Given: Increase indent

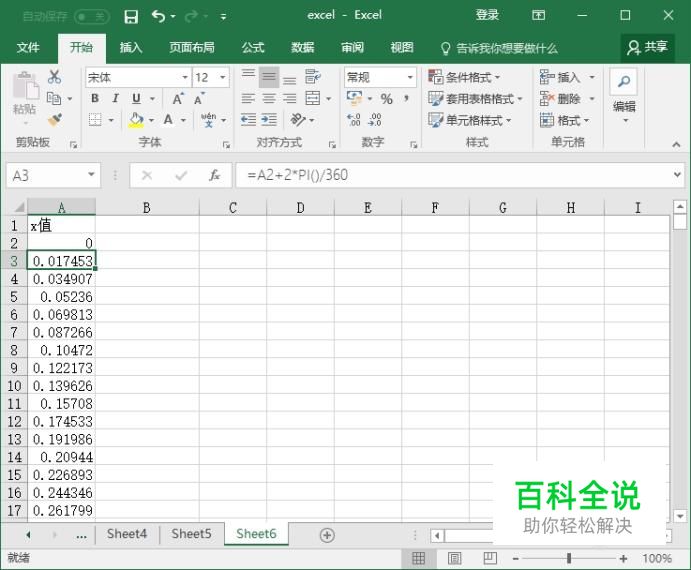Looking at the screenshot, I should pos(269,119).
